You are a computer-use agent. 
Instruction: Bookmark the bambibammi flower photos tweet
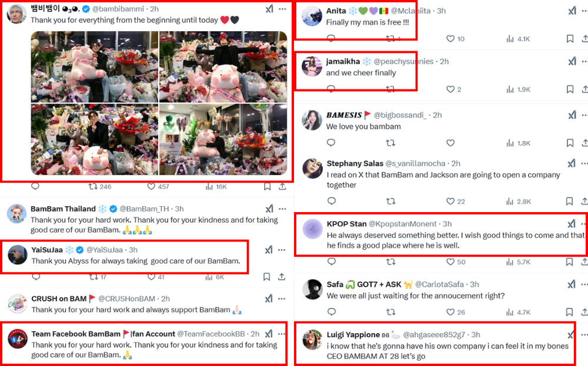click(267, 187)
